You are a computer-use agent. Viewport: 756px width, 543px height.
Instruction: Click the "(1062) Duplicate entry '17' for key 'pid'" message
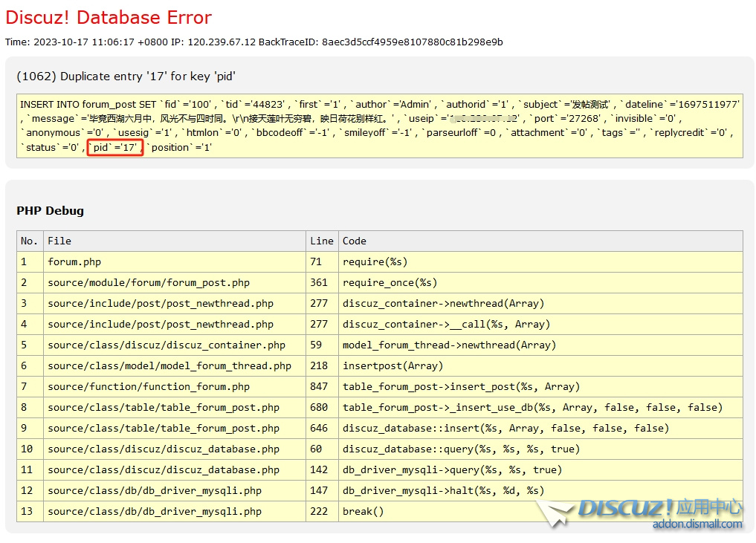click(126, 76)
